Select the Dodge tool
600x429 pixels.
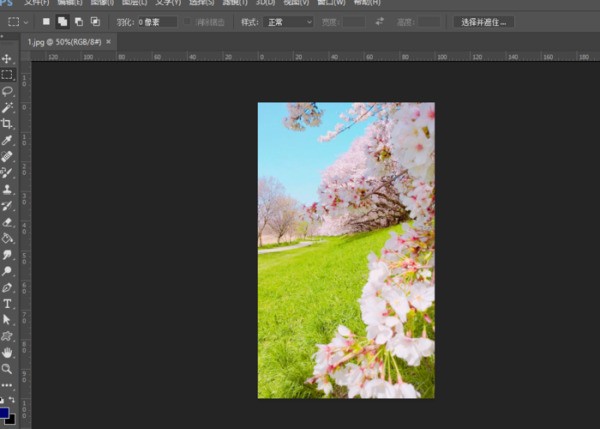pyautogui.click(x=7, y=271)
